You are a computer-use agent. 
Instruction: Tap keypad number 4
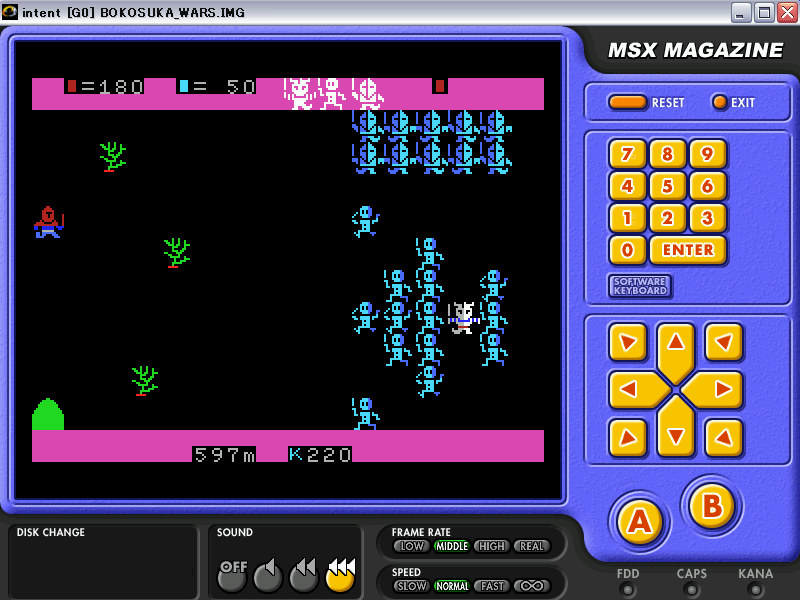(x=627, y=186)
